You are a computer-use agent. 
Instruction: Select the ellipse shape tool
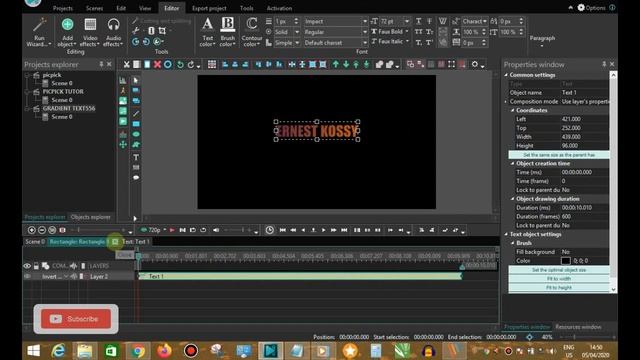click(136, 134)
